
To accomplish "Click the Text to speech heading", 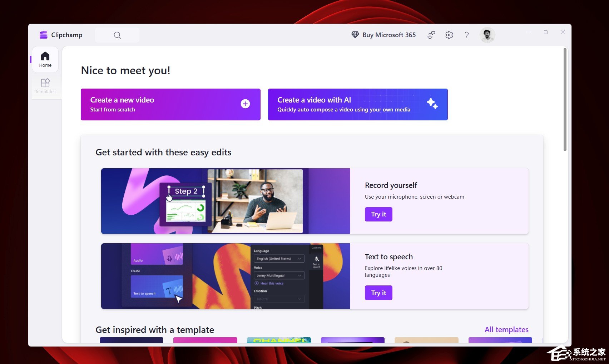I will point(389,257).
